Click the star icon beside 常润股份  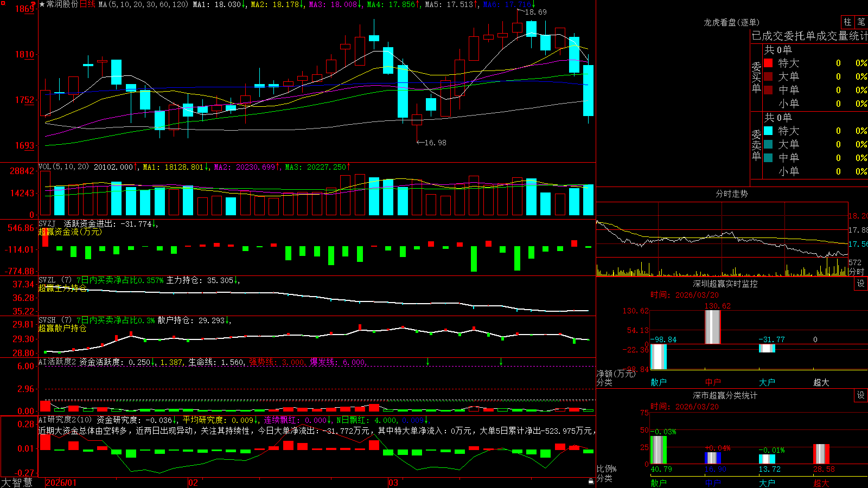pyautogui.click(x=42, y=4)
